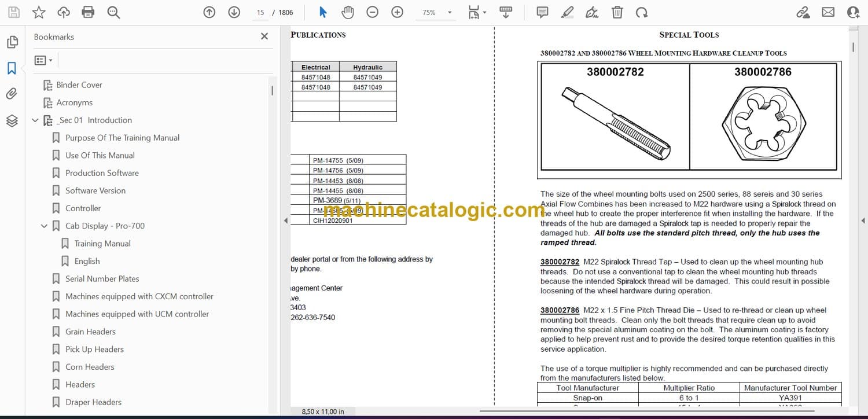Click the upload to cloud icon
Image resolution: width=868 pixels, height=419 pixels.
click(x=64, y=12)
